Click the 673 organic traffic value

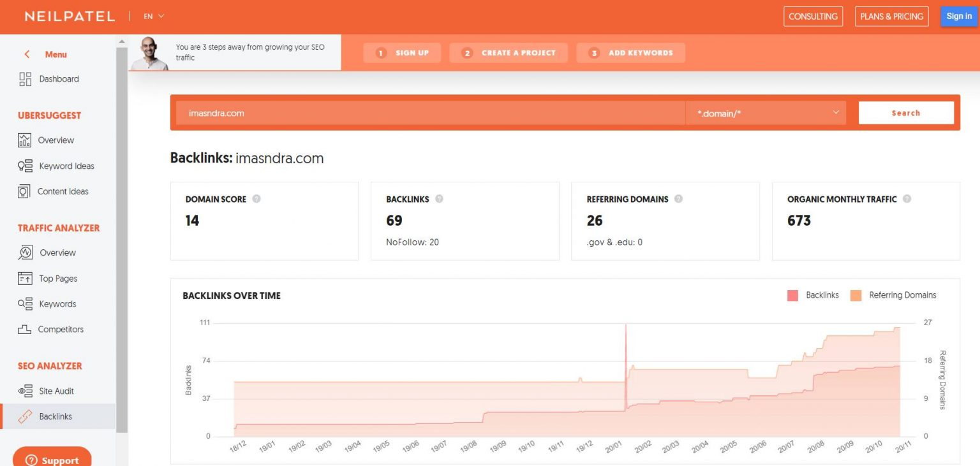(x=799, y=221)
